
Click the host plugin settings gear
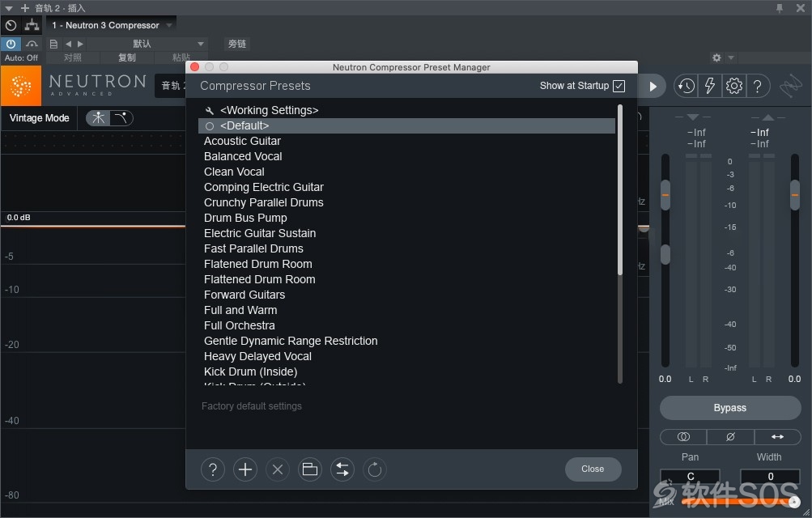[x=716, y=57]
